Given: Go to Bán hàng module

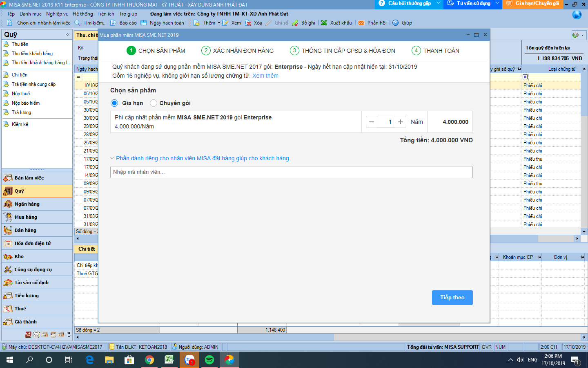Looking at the screenshot, I should coord(37,230).
